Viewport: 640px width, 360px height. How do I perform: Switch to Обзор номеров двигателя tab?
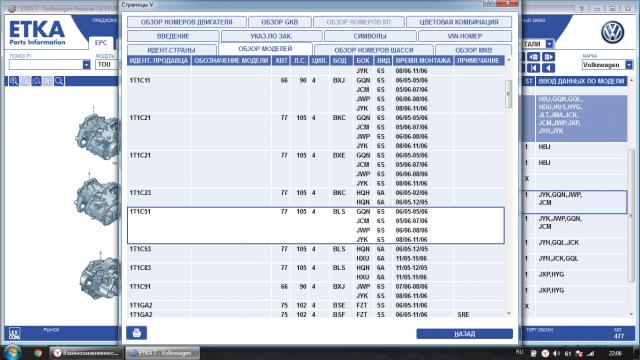(187, 22)
